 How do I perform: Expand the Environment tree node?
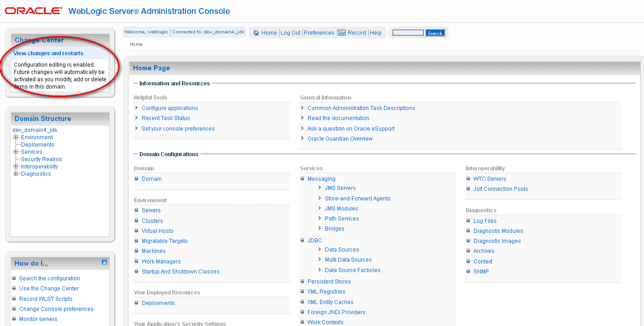pos(16,137)
